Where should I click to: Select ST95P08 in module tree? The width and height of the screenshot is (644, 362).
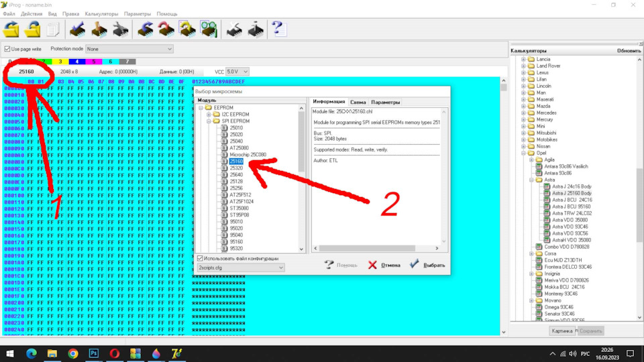[x=239, y=215]
